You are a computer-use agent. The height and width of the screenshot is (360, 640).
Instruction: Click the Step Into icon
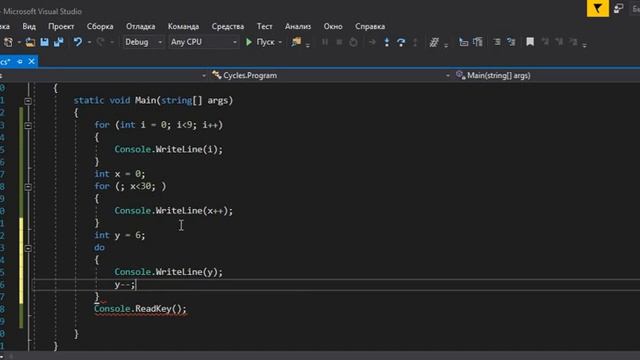tap(387, 42)
